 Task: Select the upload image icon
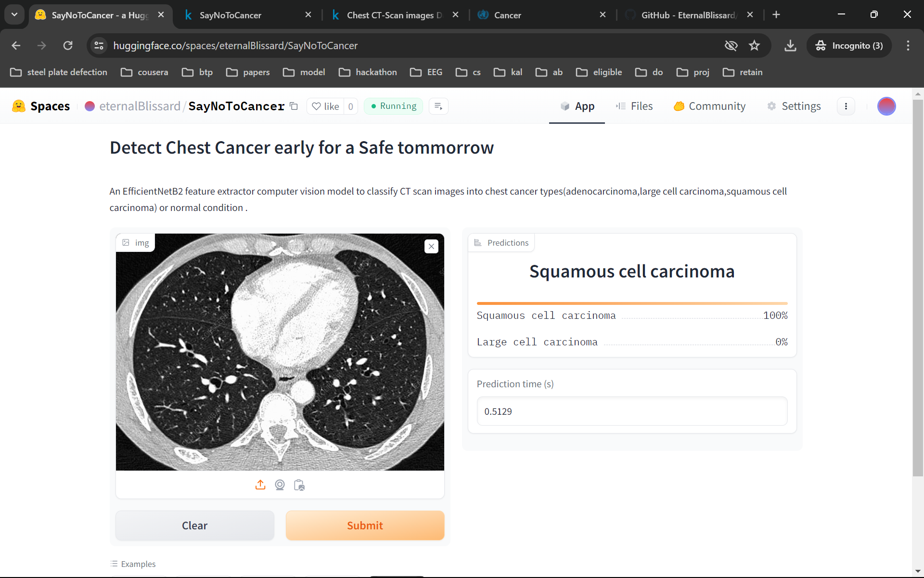260,485
